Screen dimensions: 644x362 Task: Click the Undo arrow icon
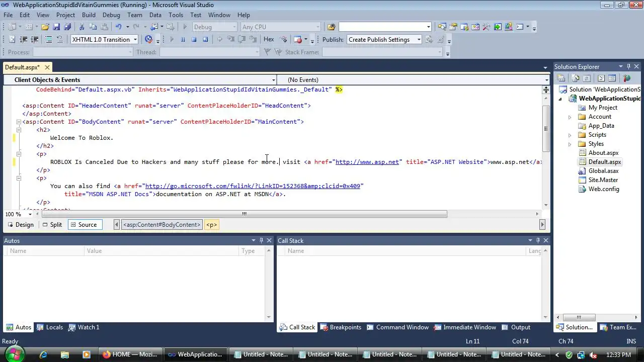tap(118, 27)
